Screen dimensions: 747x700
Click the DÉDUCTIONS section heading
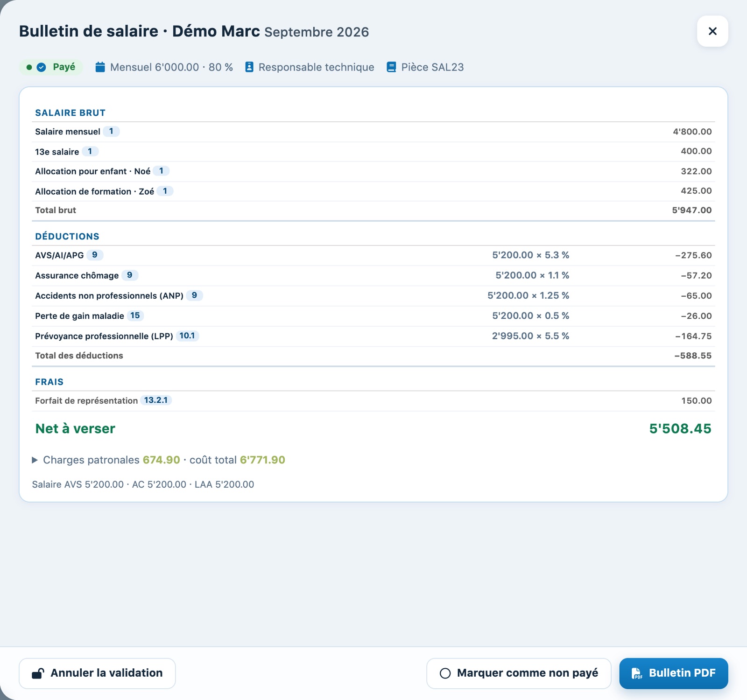[x=67, y=236]
